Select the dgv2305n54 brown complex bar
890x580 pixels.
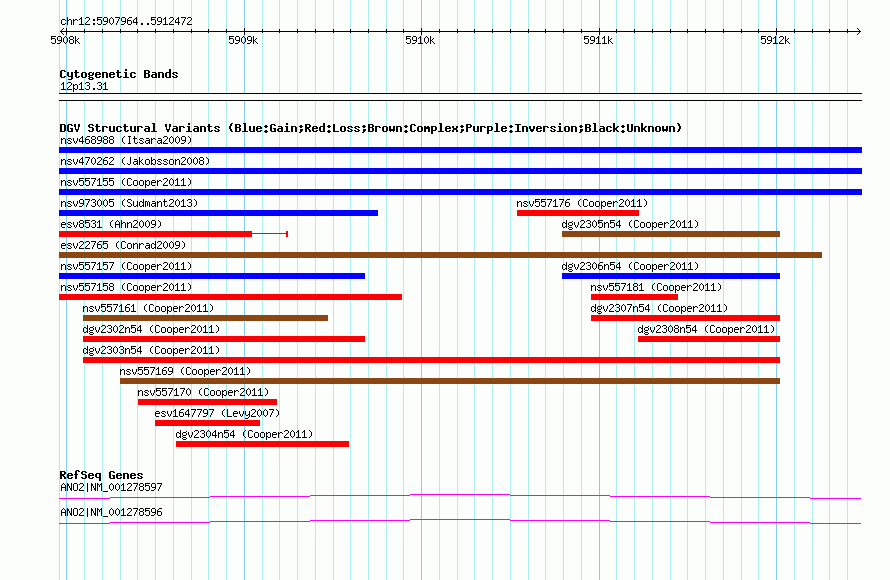pyautogui.click(x=671, y=234)
